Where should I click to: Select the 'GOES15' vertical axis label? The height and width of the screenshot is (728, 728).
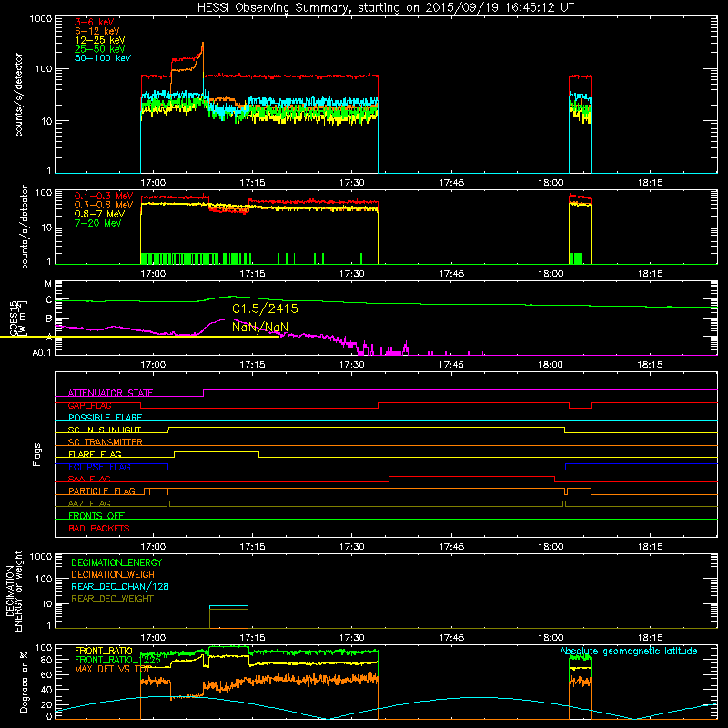pos(13,318)
